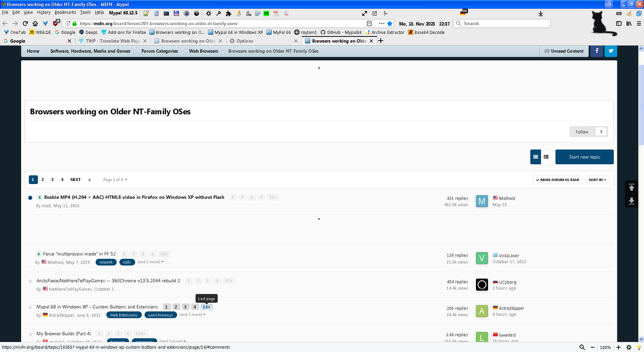Click the browser Reload button
The width and height of the screenshot is (644, 352).
[x=25, y=23]
